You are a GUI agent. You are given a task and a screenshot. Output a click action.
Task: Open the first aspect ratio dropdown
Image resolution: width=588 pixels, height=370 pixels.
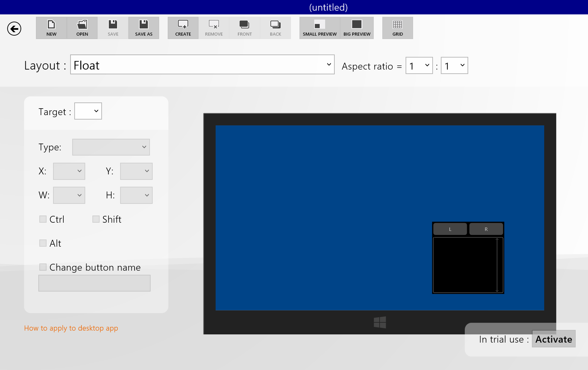click(x=419, y=65)
